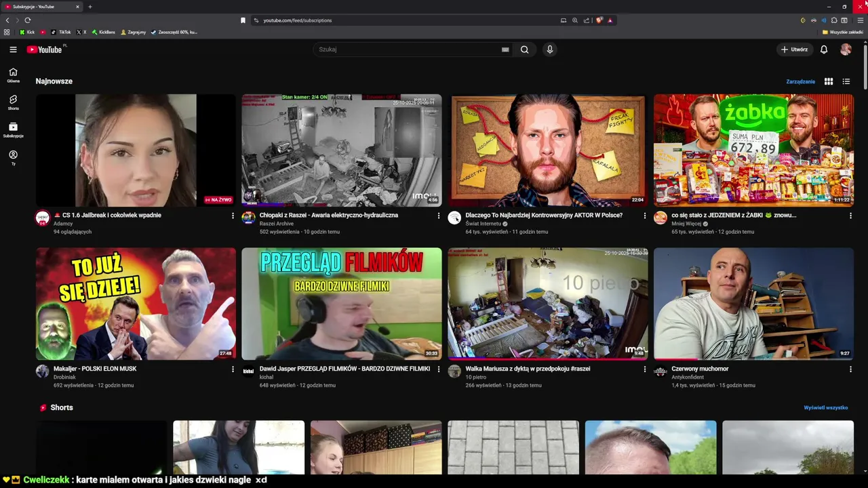Open options for Chłopaki z Raszei video
Screen dimensions: 868x488
(x=439, y=216)
